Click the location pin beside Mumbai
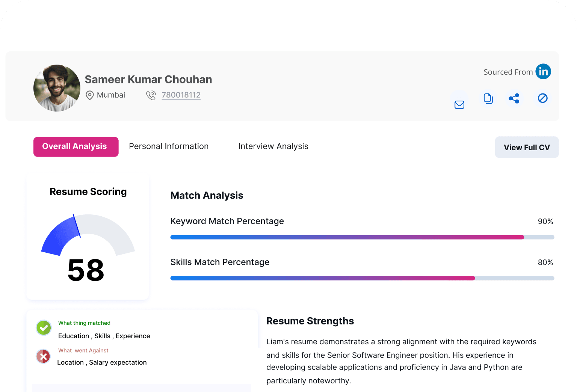 (90, 95)
